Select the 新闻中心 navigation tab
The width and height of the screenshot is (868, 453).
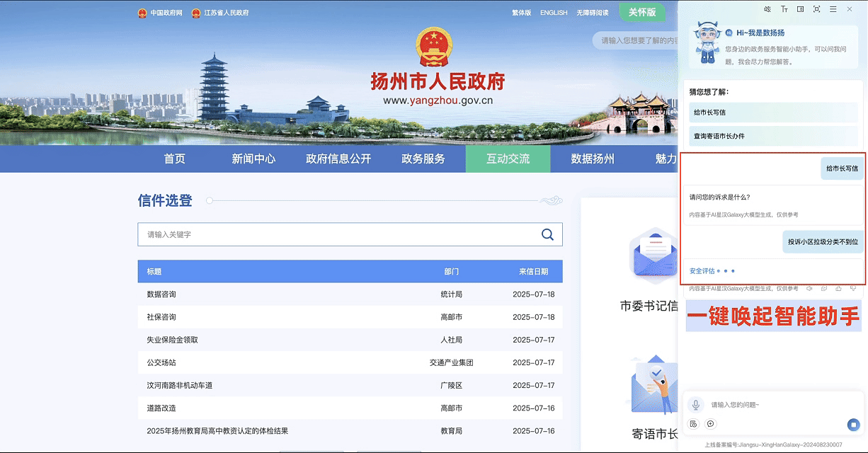coord(253,159)
